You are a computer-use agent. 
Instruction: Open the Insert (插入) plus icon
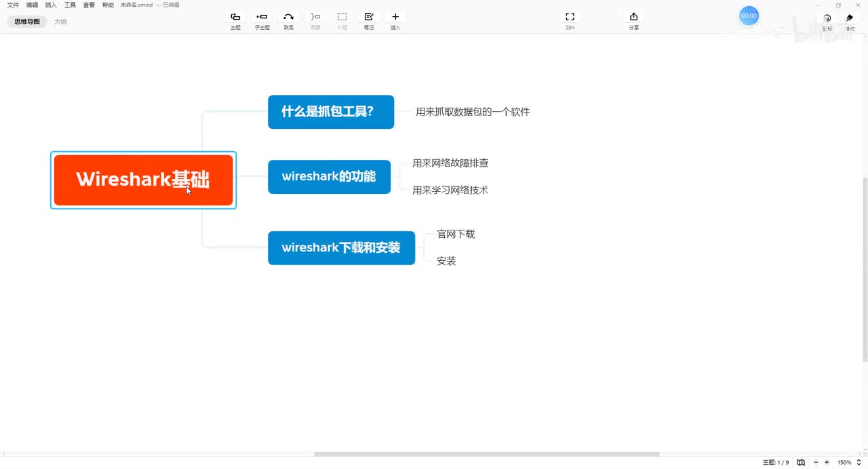tap(395, 17)
